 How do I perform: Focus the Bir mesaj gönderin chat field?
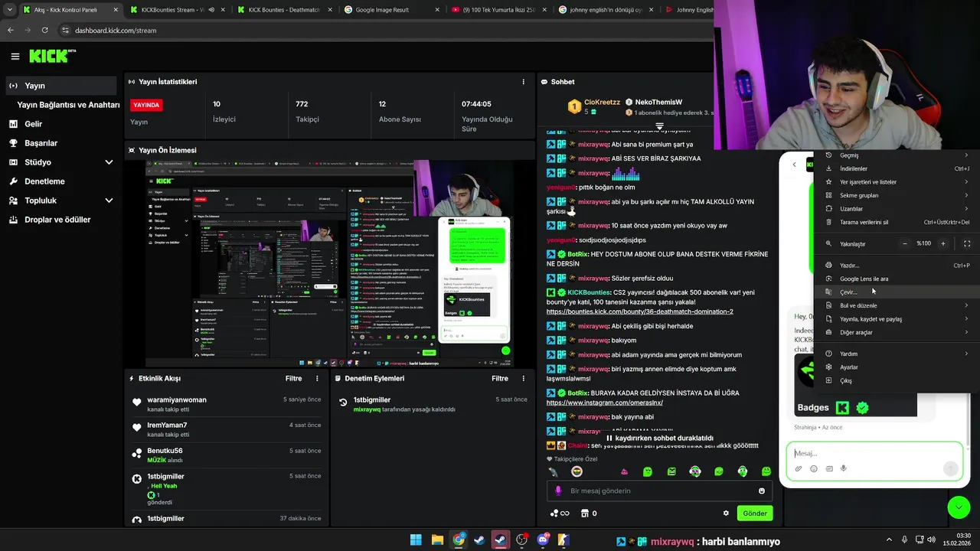(x=660, y=491)
